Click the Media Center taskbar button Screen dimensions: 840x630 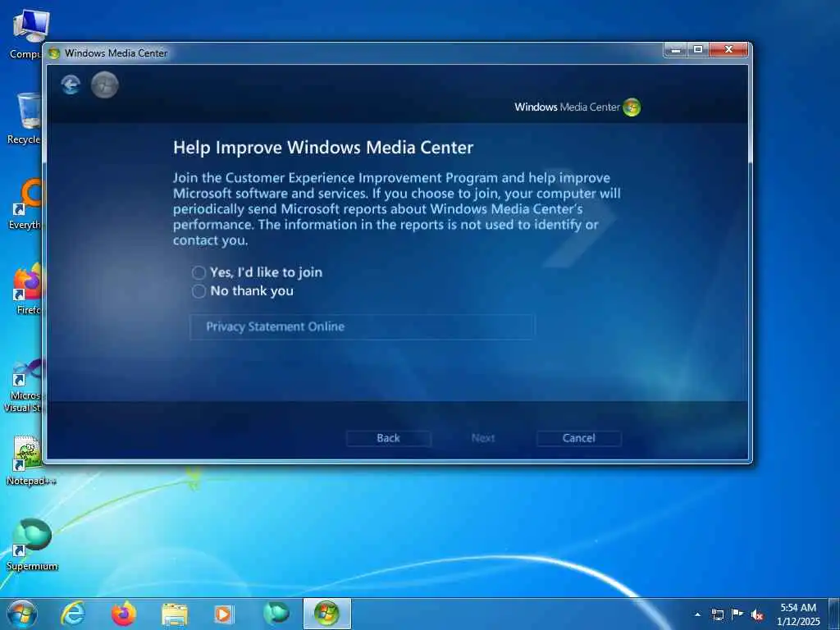(326, 614)
